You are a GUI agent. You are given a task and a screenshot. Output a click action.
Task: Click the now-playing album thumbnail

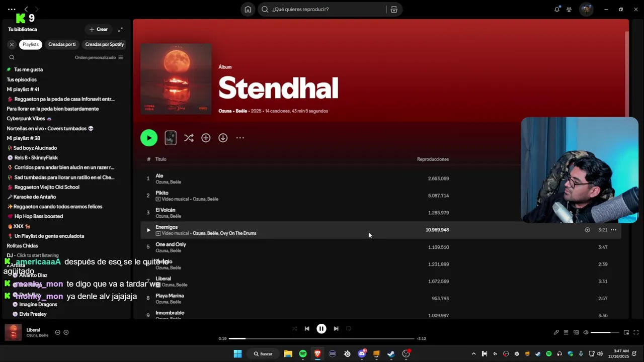[x=13, y=332]
